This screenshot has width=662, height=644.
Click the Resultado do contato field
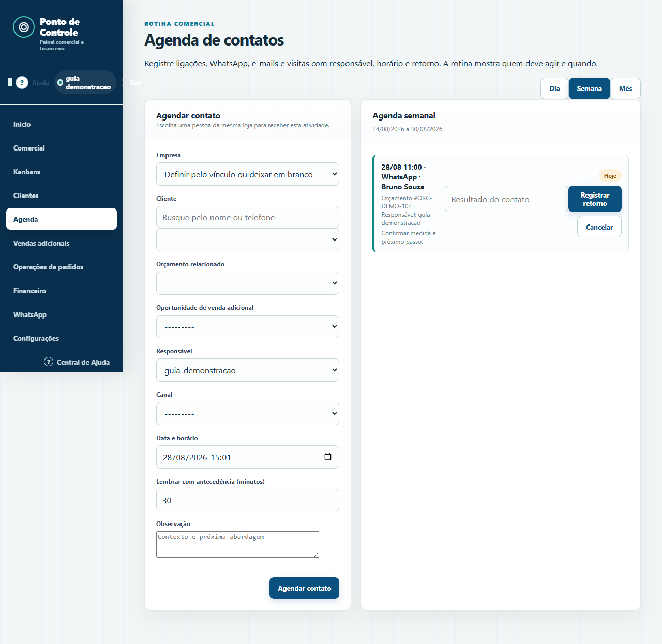pos(506,199)
